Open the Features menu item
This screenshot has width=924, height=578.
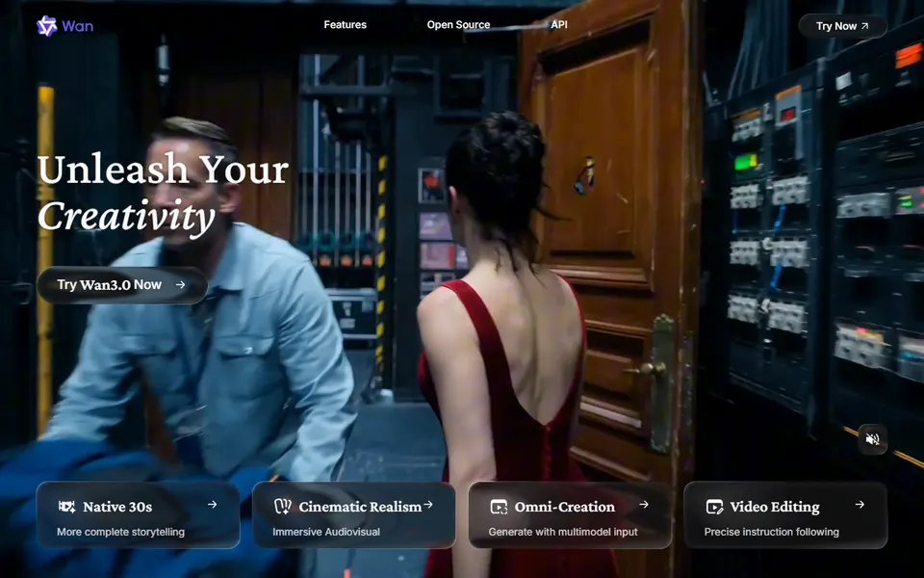point(345,25)
